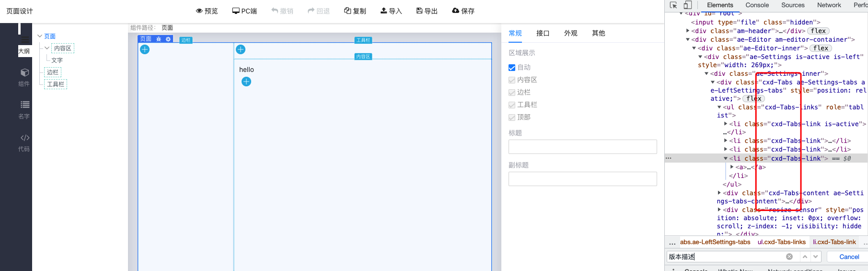Click the 保存 save button
The image size is (868, 271).
click(463, 11)
